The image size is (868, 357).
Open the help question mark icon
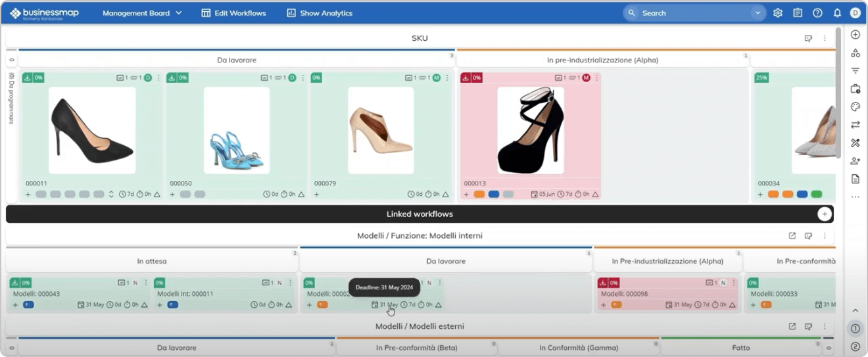coord(817,13)
